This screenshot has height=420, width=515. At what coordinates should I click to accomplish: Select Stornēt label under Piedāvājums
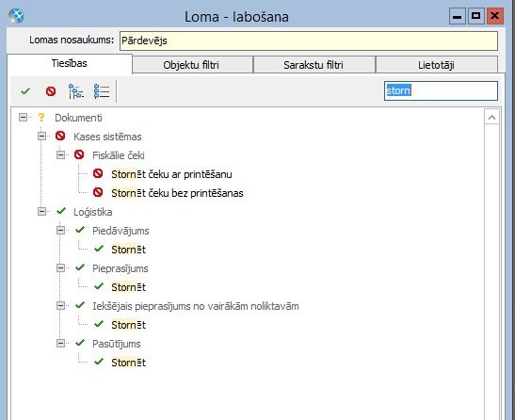128,250
